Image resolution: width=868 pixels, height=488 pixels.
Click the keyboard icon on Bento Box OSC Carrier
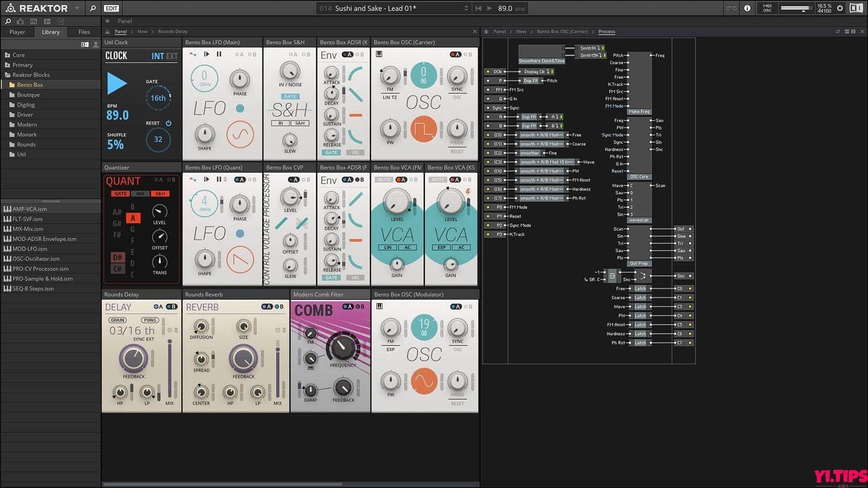[379, 53]
